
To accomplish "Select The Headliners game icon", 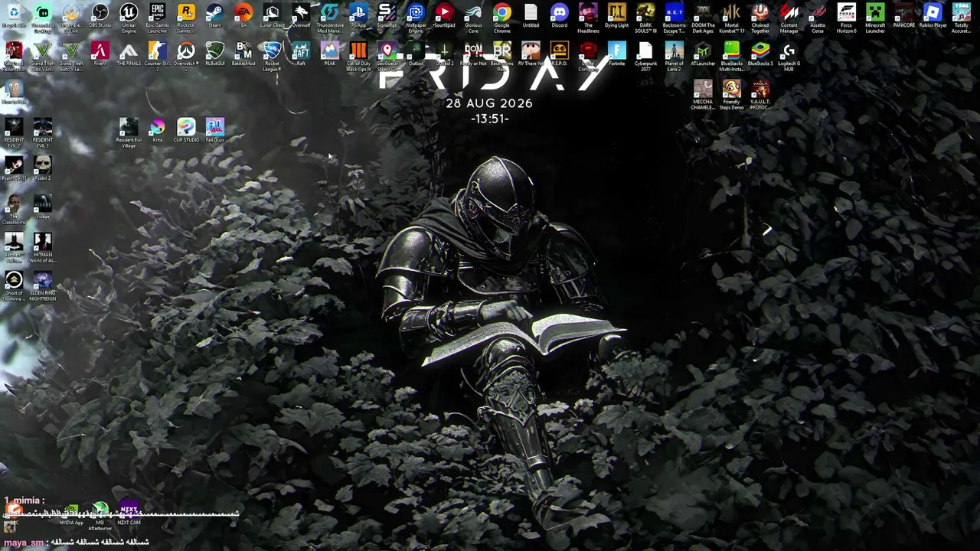I will coord(588,18).
